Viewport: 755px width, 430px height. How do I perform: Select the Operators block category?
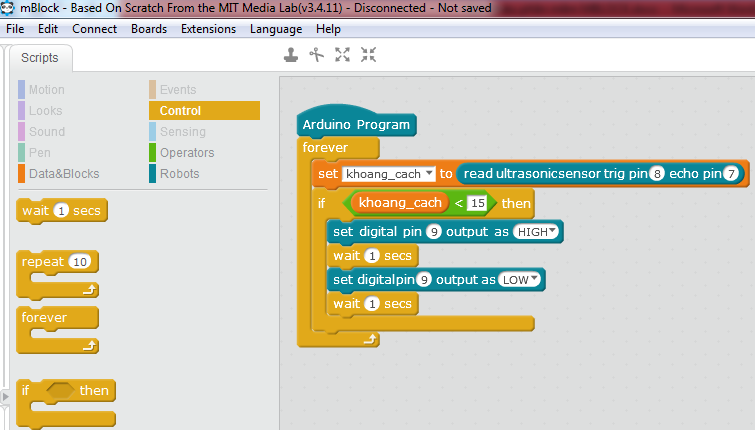pyautogui.click(x=187, y=153)
